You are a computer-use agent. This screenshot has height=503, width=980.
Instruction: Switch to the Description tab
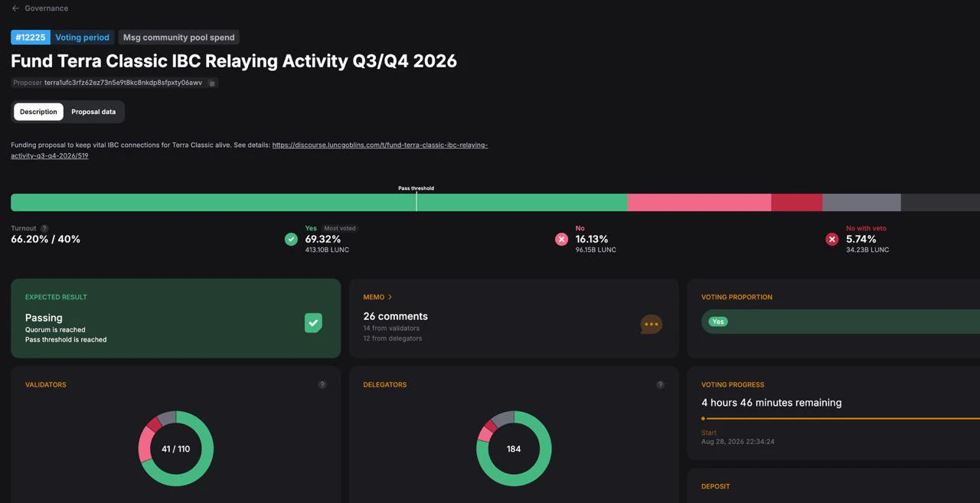click(38, 112)
